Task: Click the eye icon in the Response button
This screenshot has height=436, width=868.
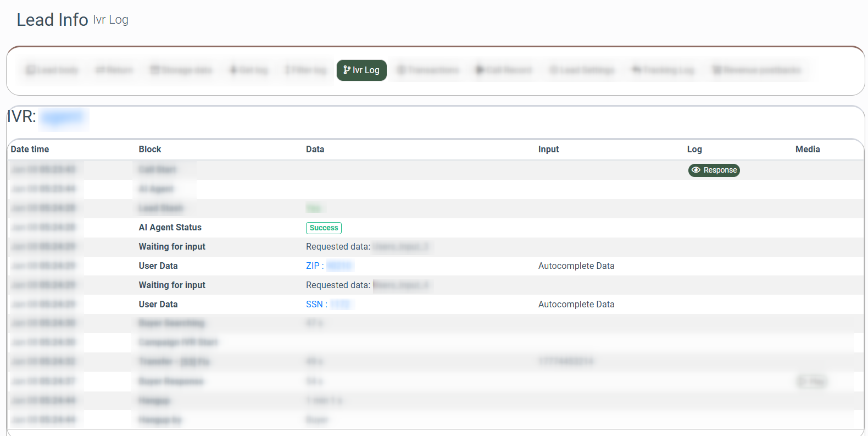Action: (x=696, y=170)
